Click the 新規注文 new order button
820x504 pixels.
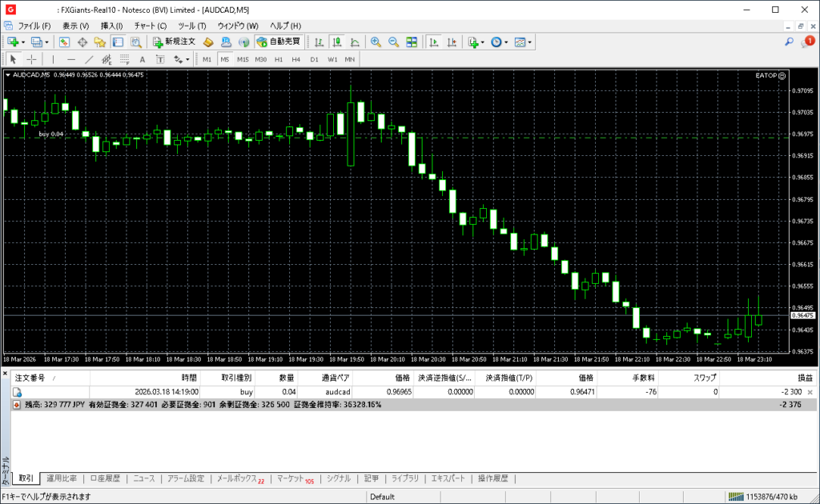pos(173,42)
